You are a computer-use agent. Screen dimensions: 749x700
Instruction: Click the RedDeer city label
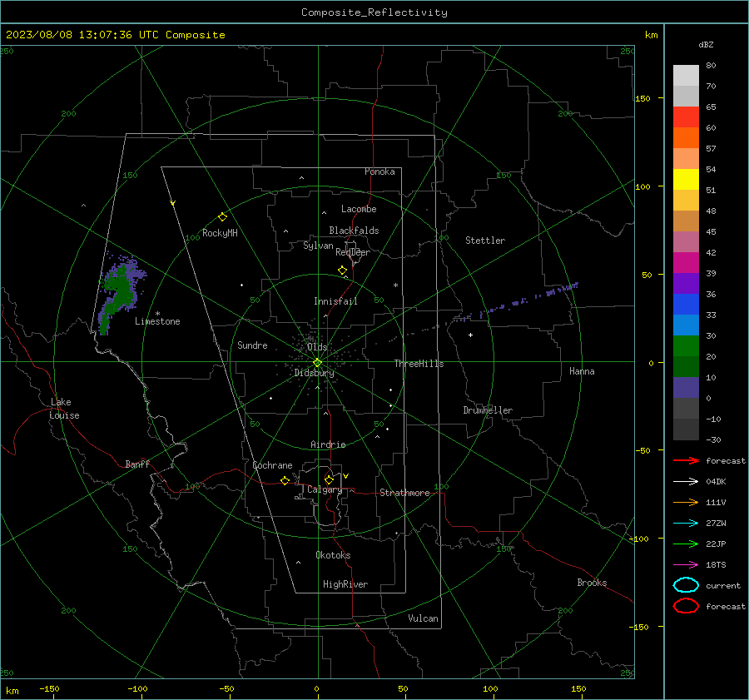(353, 252)
